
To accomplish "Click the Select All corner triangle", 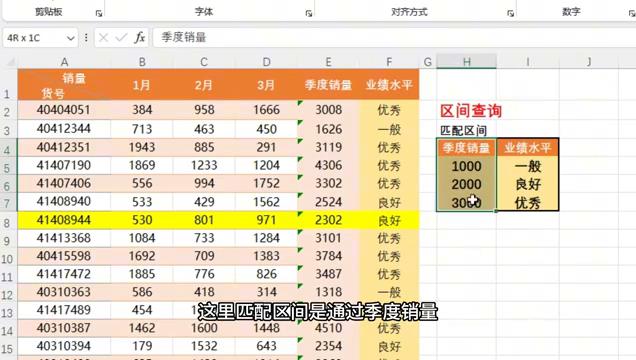I will tap(10, 62).
